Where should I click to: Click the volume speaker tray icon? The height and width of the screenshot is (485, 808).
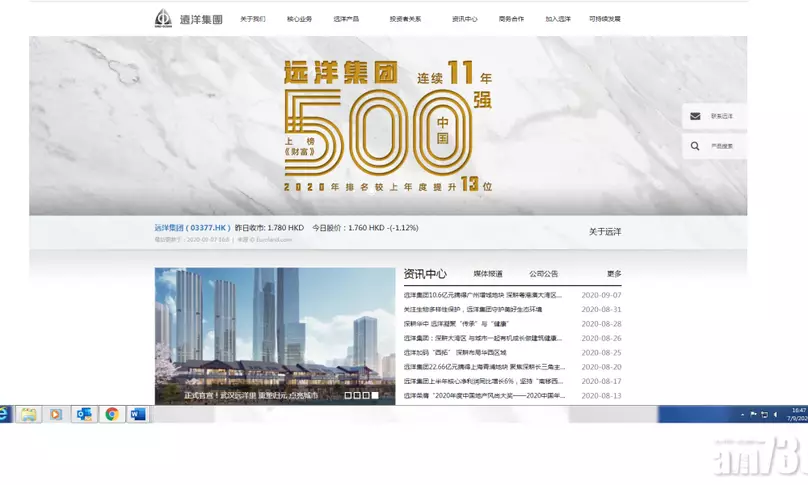pos(775,414)
